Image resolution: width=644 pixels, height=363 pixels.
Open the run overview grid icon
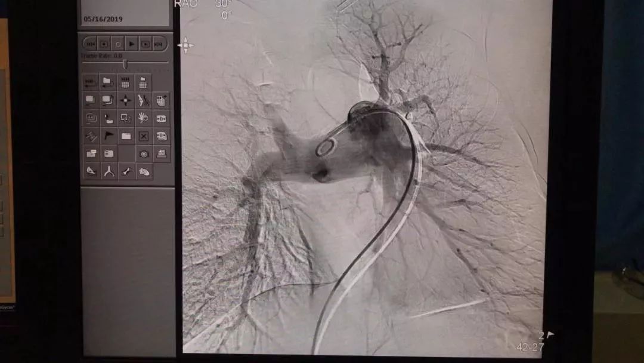[x=125, y=83]
